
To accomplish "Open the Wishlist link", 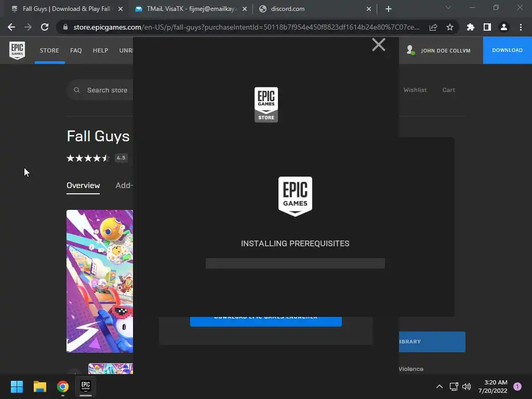I will (415, 90).
